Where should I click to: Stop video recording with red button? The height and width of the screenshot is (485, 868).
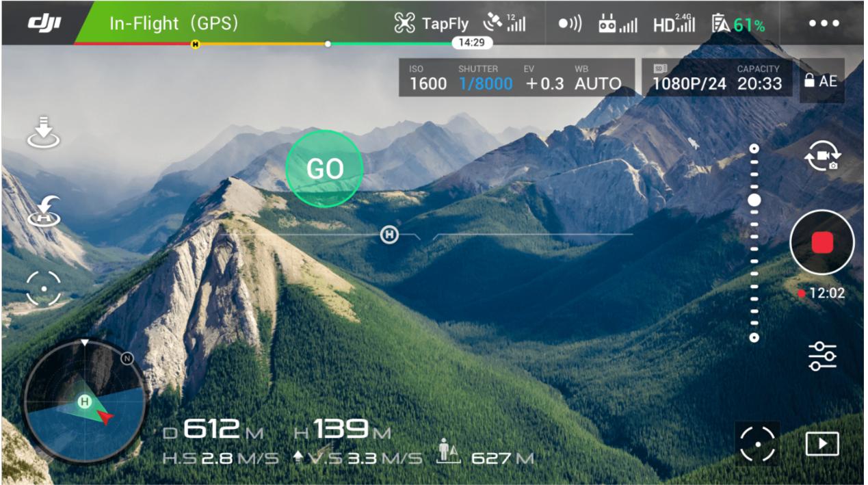point(821,242)
